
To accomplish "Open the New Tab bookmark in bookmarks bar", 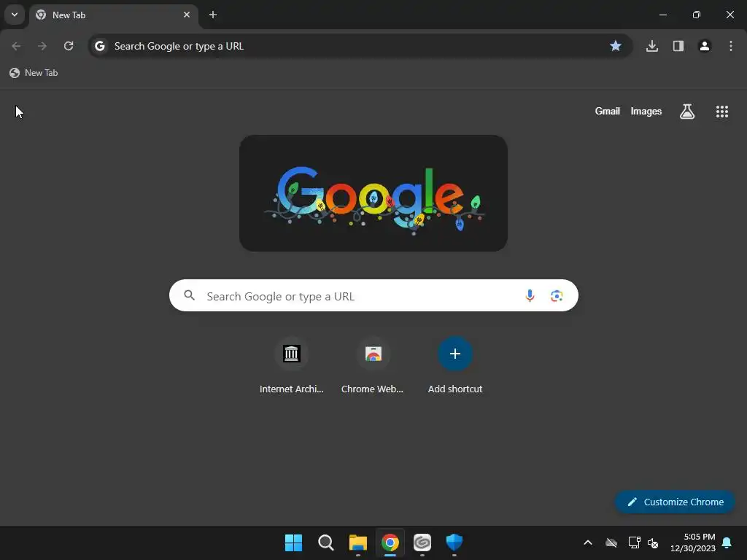I will (x=34, y=73).
